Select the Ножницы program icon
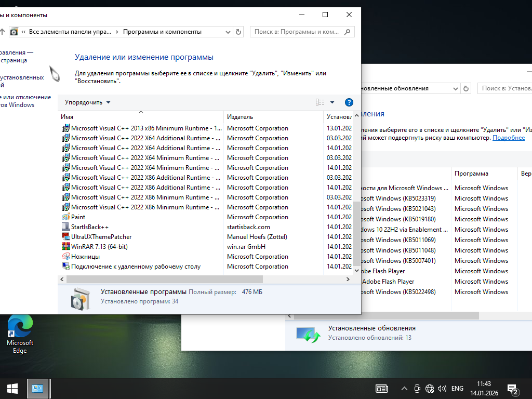The image size is (532, 399). point(65,257)
